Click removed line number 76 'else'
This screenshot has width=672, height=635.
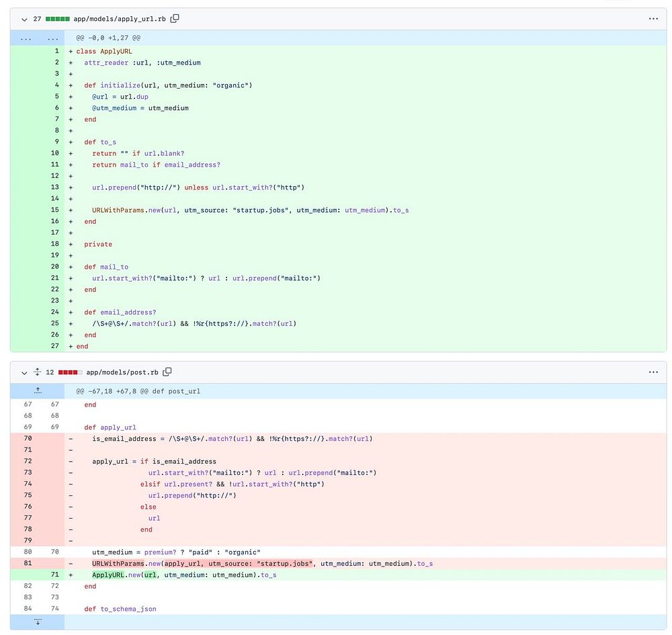click(28, 507)
